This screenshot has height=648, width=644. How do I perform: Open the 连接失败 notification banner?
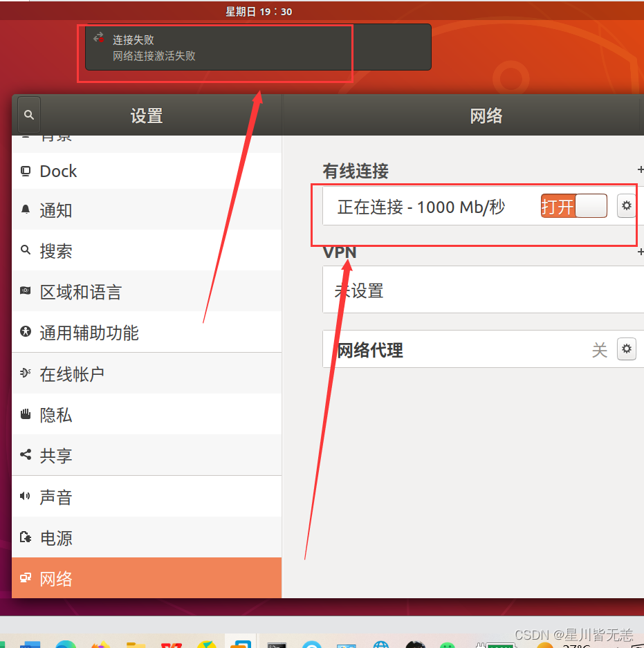258,47
